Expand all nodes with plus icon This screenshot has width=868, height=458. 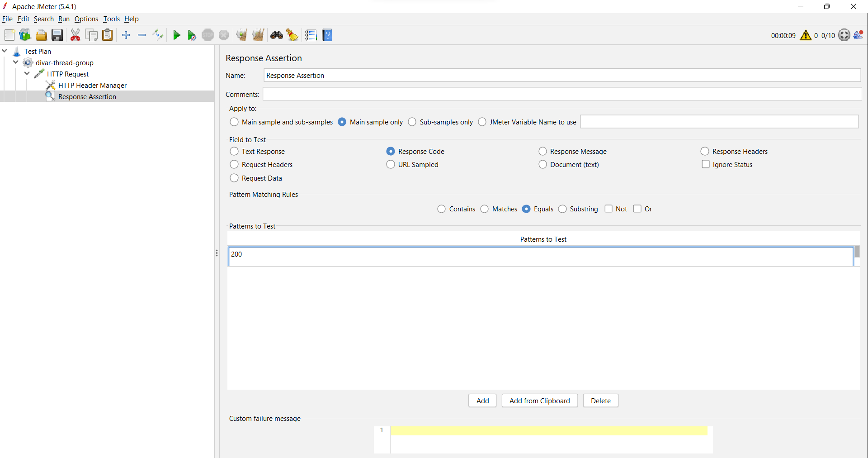[x=126, y=35]
